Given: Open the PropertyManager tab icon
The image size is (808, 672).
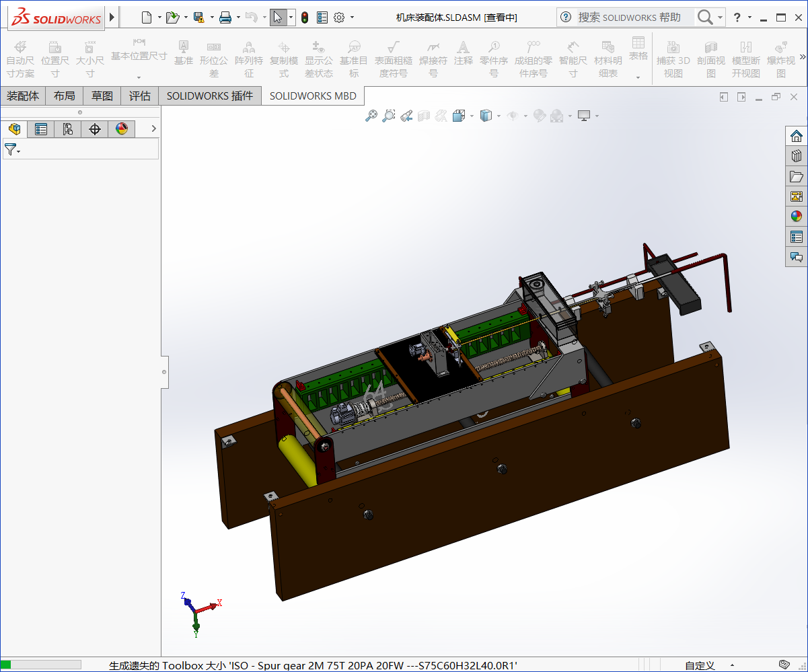Looking at the screenshot, I should 41,129.
